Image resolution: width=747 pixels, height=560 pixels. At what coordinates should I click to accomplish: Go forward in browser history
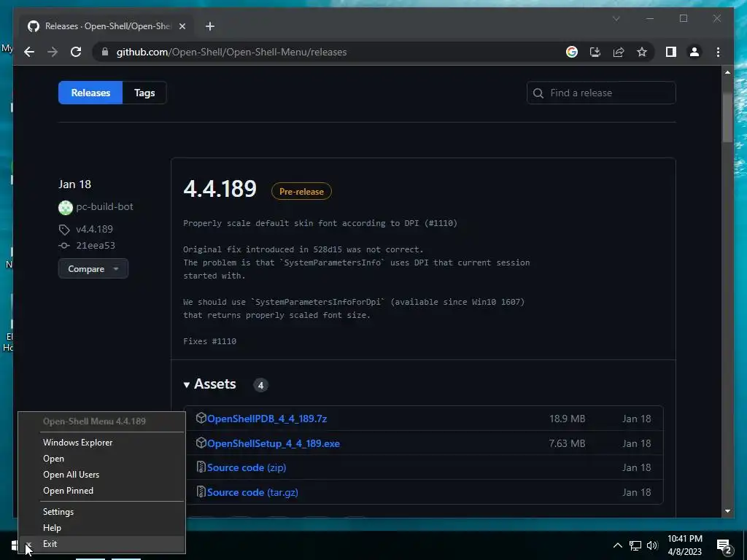pos(53,52)
